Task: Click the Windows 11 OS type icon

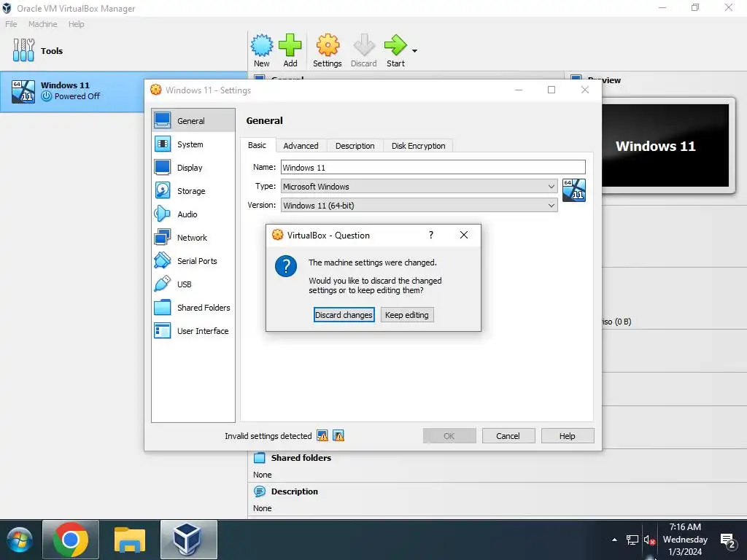Action: tap(574, 190)
